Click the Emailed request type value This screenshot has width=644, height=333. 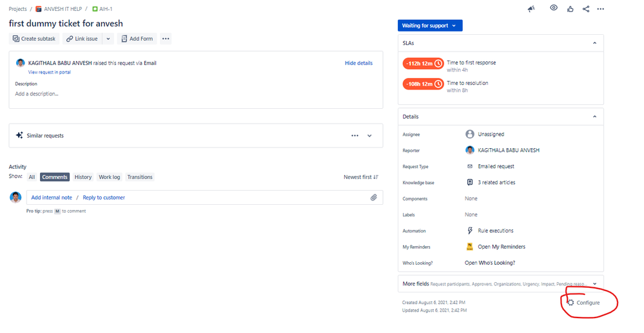coord(496,166)
